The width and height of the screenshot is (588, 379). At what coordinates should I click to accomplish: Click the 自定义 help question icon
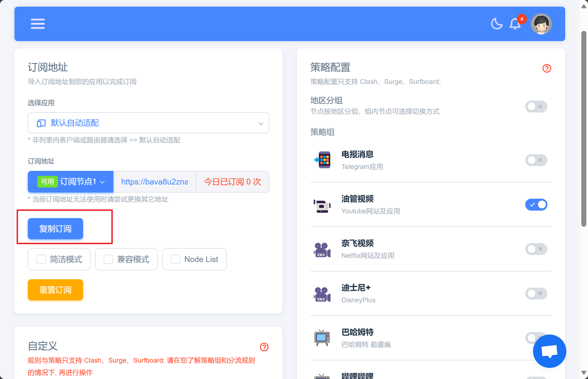(x=264, y=347)
